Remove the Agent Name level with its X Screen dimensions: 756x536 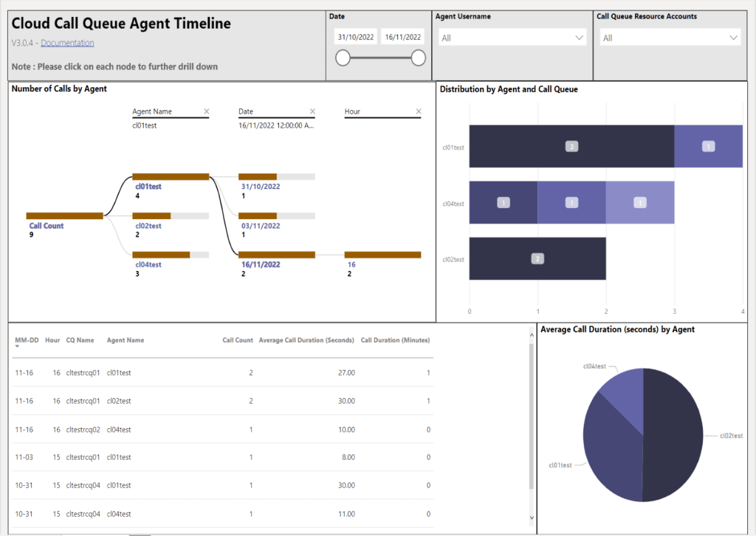tap(206, 111)
